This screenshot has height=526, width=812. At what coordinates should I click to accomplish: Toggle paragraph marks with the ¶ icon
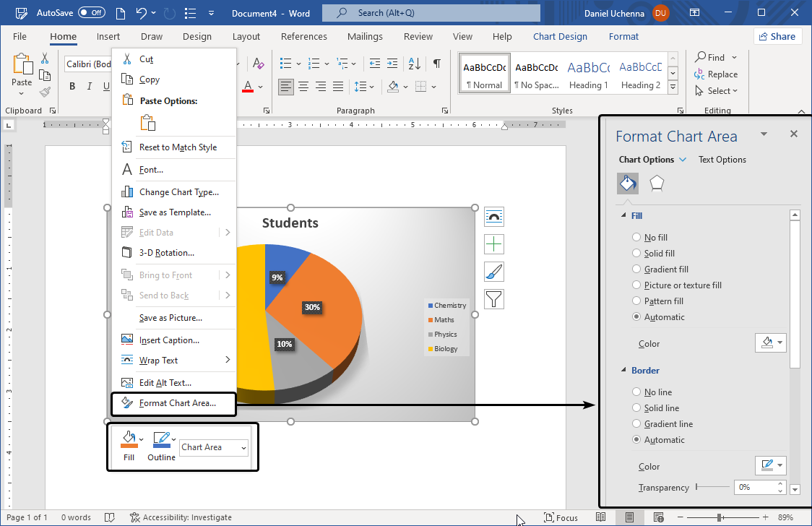click(x=436, y=64)
